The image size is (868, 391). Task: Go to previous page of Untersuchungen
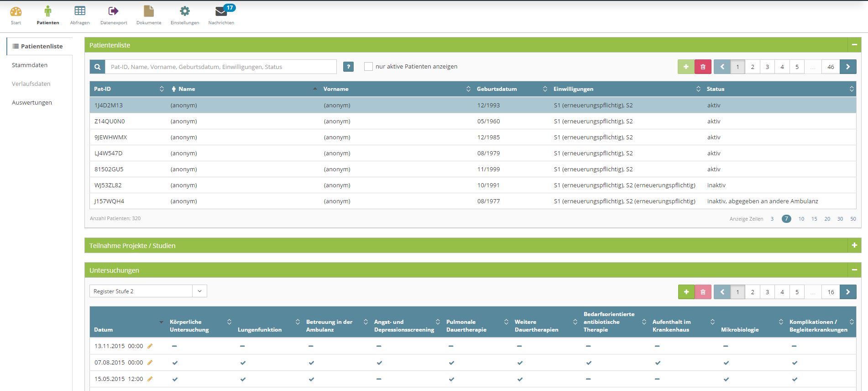722,292
